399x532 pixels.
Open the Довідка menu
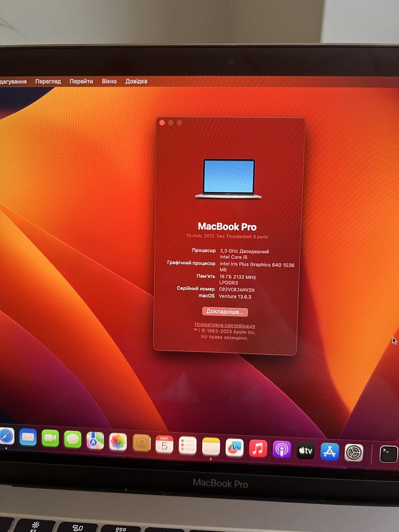coord(136,81)
